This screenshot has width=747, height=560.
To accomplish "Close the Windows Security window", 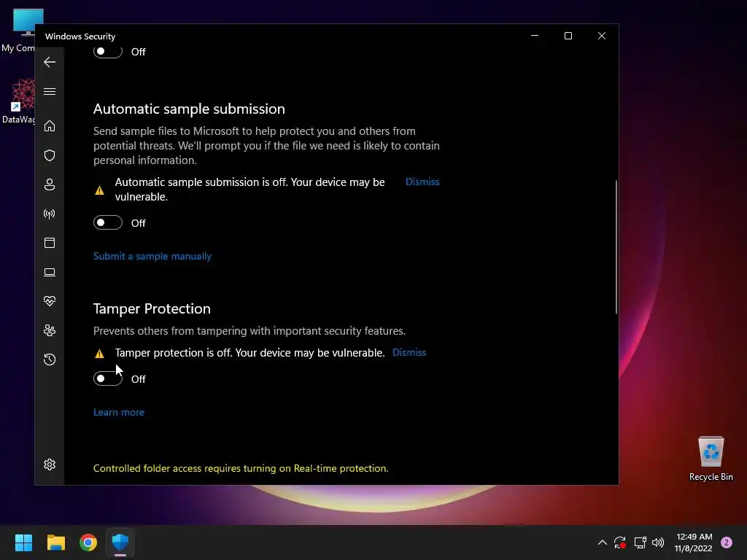I will [602, 36].
